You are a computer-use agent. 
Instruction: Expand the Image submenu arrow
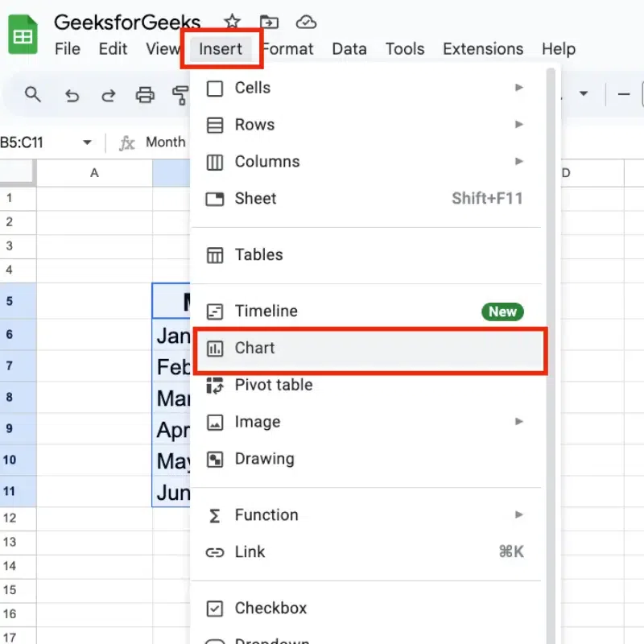click(x=519, y=421)
